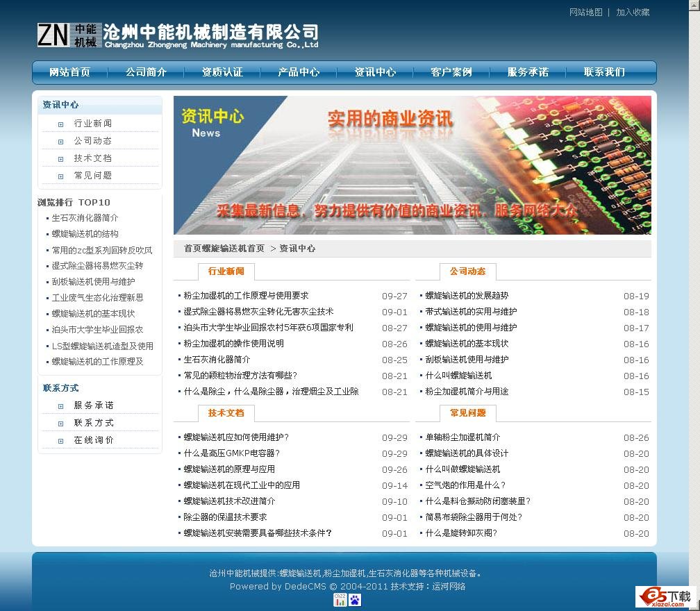Click 首页 in the breadcrumb
Viewport: 700px width, 611px height.
point(192,249)
